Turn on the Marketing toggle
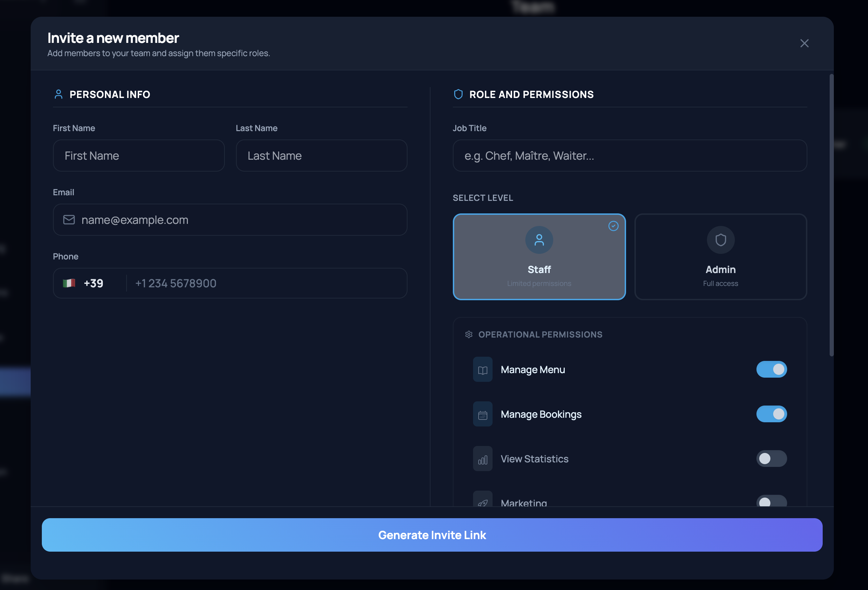This screenshot has height=590, width=868. point(772,502)
